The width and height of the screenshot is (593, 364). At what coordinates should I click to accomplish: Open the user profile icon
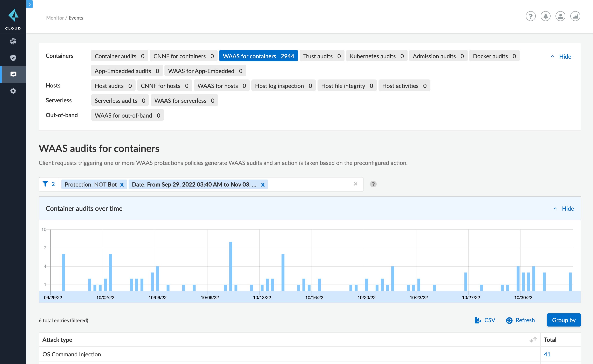[x=560, y=16]
